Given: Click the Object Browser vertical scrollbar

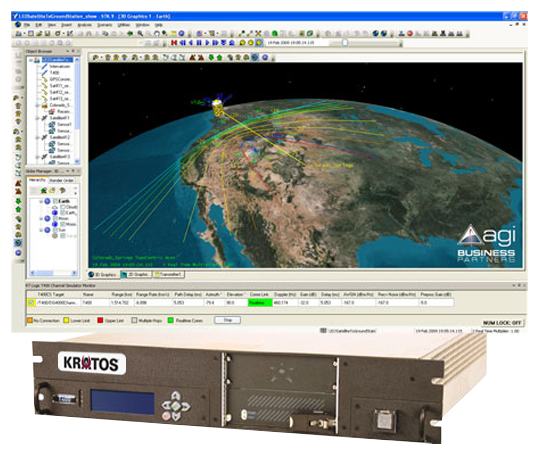Looking at the screenshot, I should point(77,111).
